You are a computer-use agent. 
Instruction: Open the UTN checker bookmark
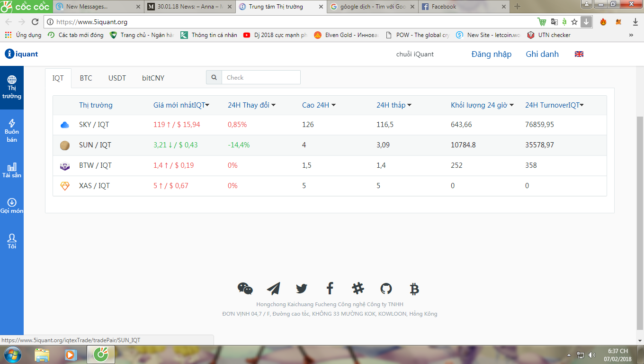pyautogui.click(x=549, y=35)
